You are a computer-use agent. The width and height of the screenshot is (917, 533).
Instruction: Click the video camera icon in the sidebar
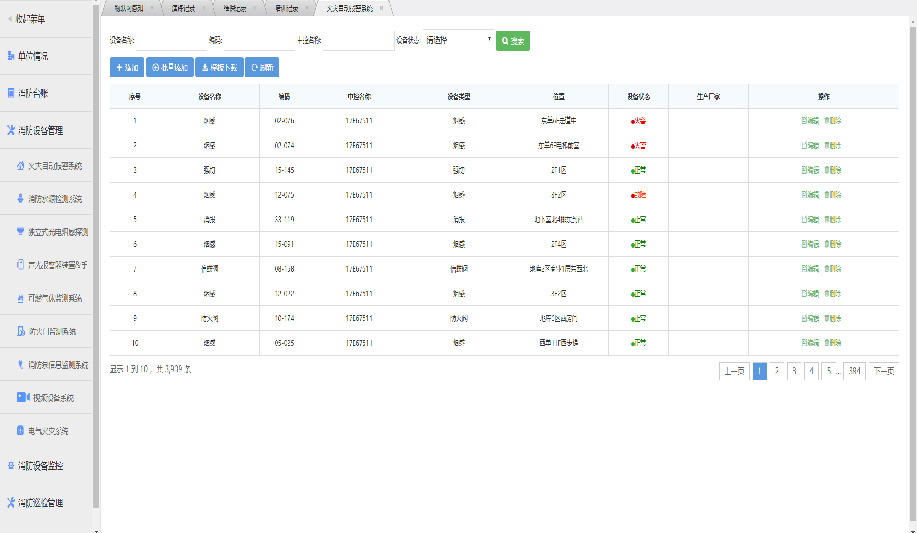pos(21,397)
